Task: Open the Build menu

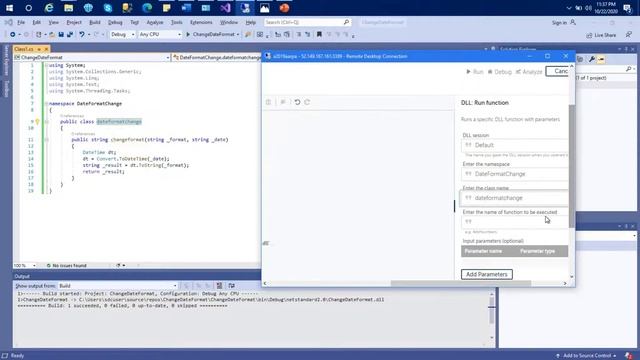Action: (x=95, y=22)
